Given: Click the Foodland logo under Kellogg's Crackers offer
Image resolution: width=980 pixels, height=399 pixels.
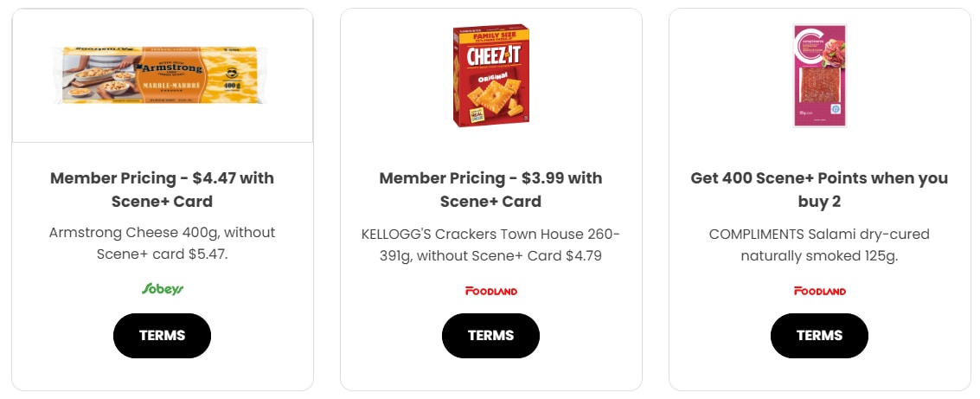Looking at the screenshot, I should 490,291.
